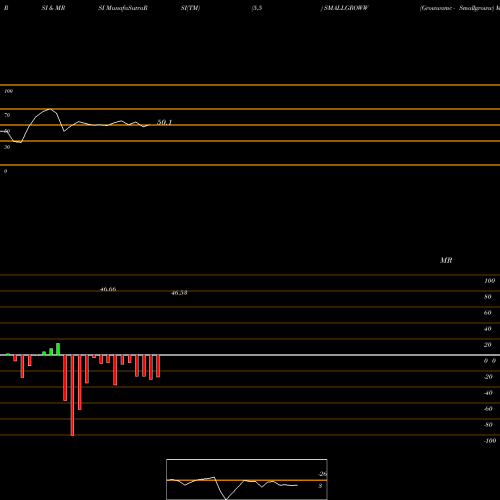Click the MR panel label
The image size is (500, 500).
coord(446,260)
